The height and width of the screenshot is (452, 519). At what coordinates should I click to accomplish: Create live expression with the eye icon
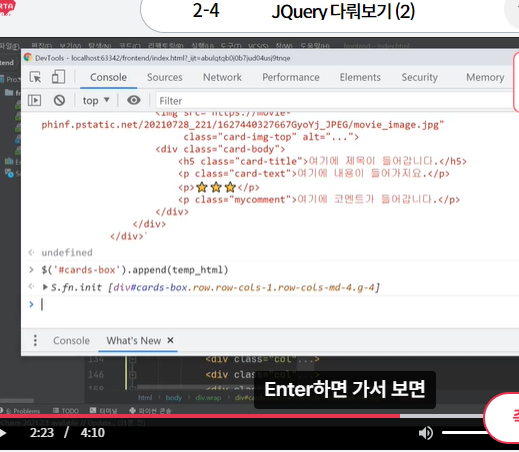(134, 100)
